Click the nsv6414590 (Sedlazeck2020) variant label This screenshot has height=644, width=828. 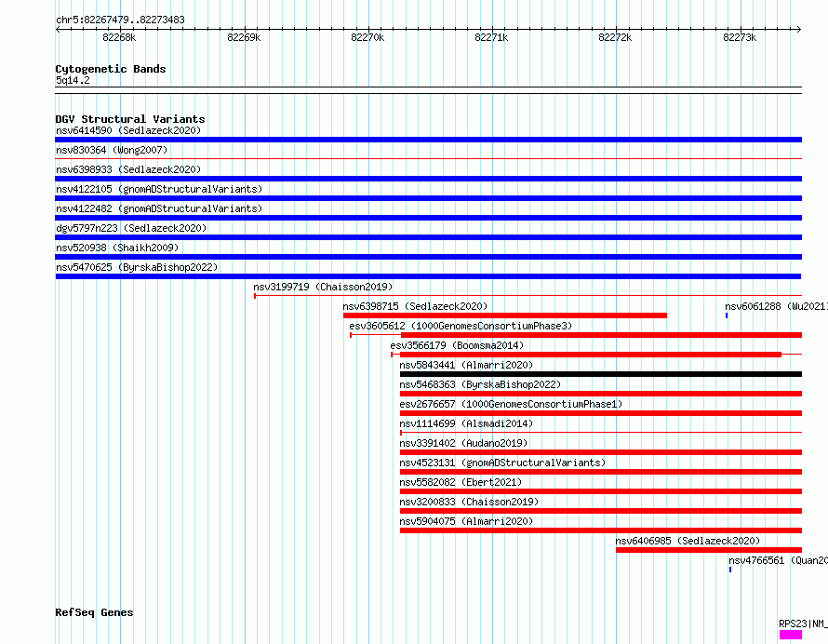point(128,130)
